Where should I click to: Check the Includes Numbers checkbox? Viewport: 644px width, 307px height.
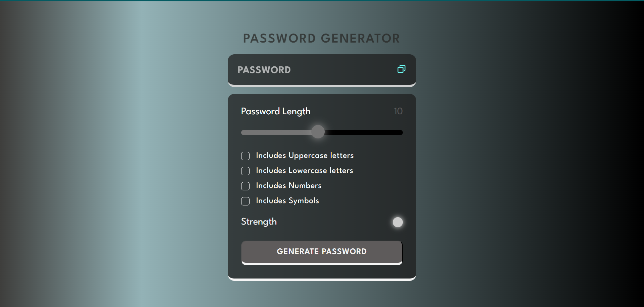[245, 186]
